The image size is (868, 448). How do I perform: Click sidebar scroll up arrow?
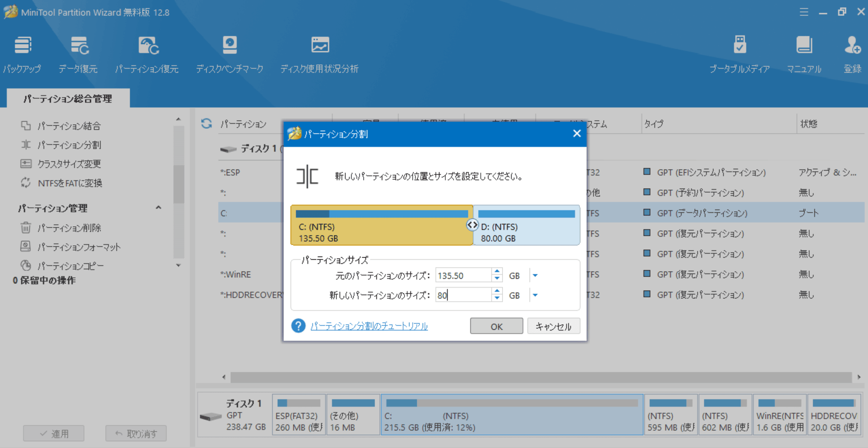coord(178,119)
